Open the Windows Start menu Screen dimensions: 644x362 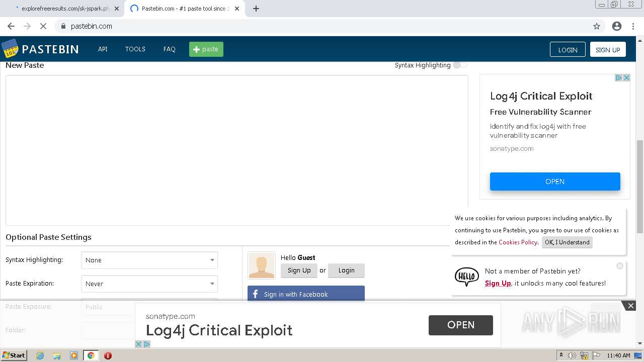(x=14, y=355)
